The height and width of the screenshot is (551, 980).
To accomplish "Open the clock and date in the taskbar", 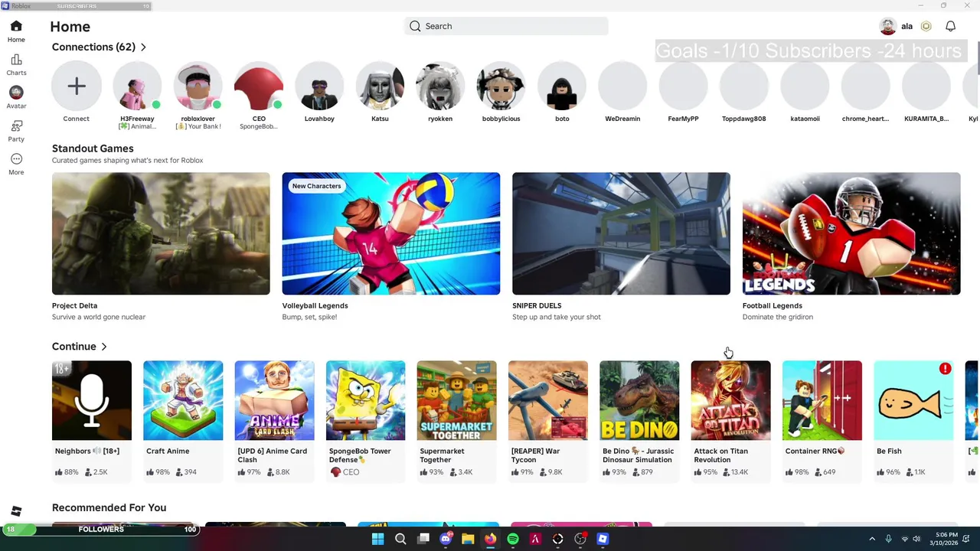I will pyautogui.click(x=946, y=539).
